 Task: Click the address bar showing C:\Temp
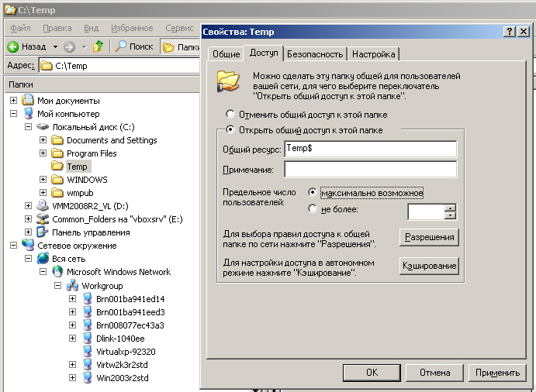tap(119, 66)
